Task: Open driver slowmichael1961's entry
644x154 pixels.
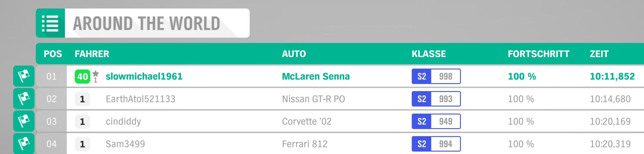Action: 144,77
